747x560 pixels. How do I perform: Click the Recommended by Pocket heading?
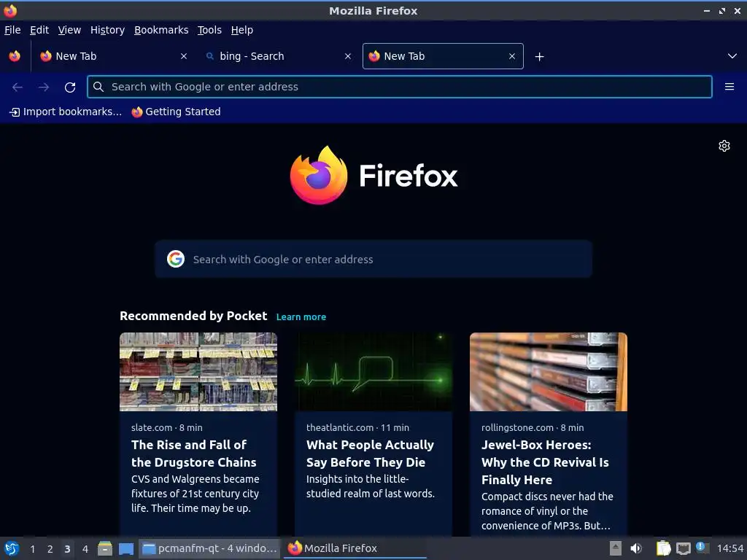point(193,316)
